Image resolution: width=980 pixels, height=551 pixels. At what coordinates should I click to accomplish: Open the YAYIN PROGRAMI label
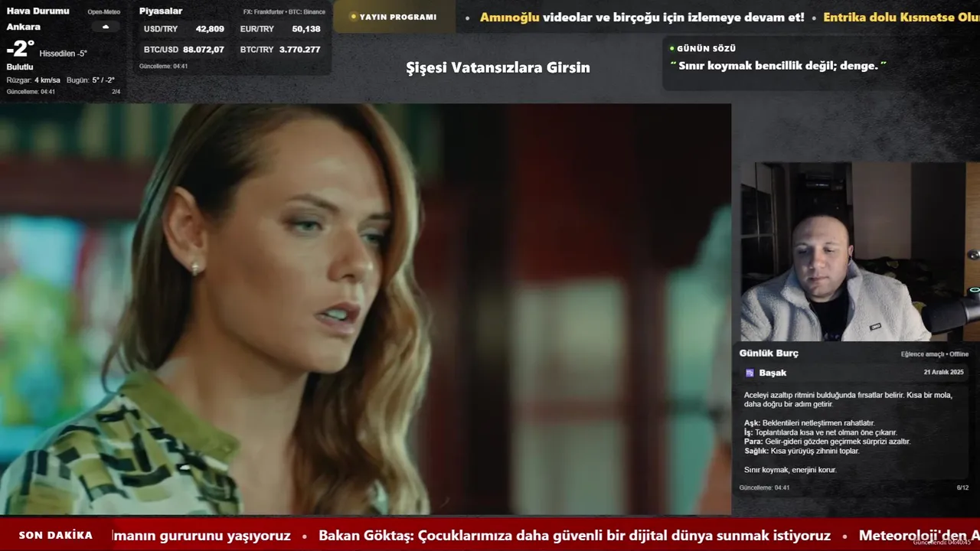398,17
